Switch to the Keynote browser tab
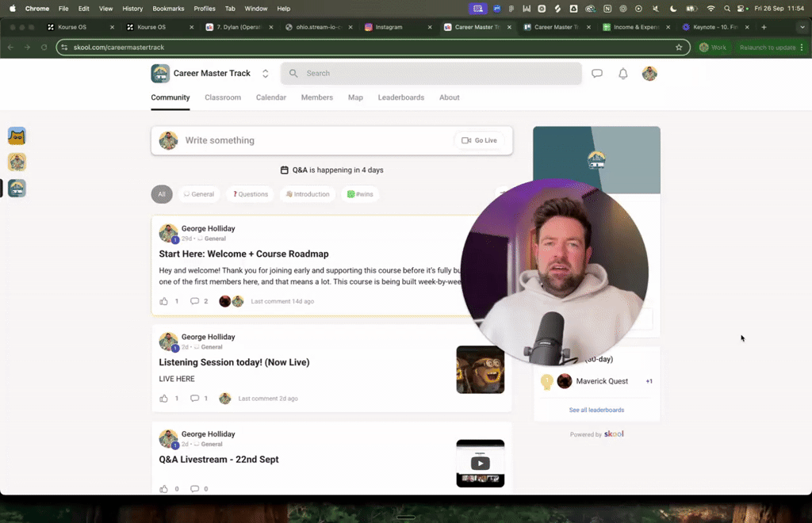This screenshot has width=812, height=523. tap(716, 27)
